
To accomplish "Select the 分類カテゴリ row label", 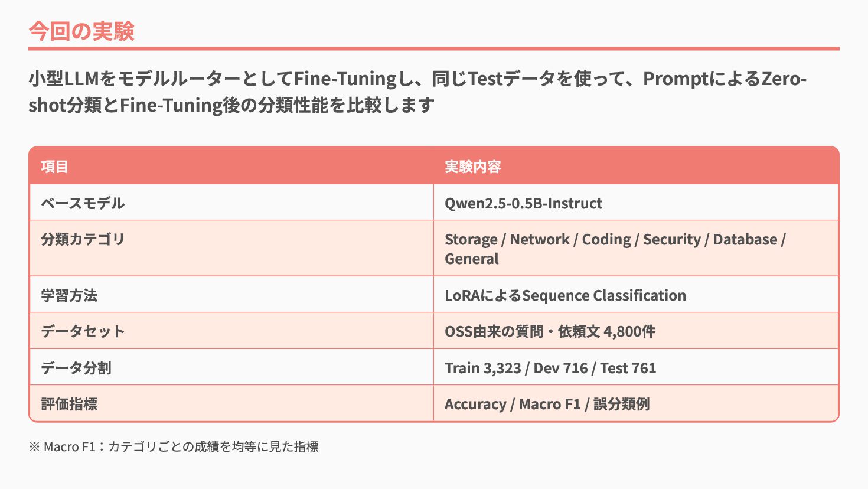I will click(x=83, y=239).
